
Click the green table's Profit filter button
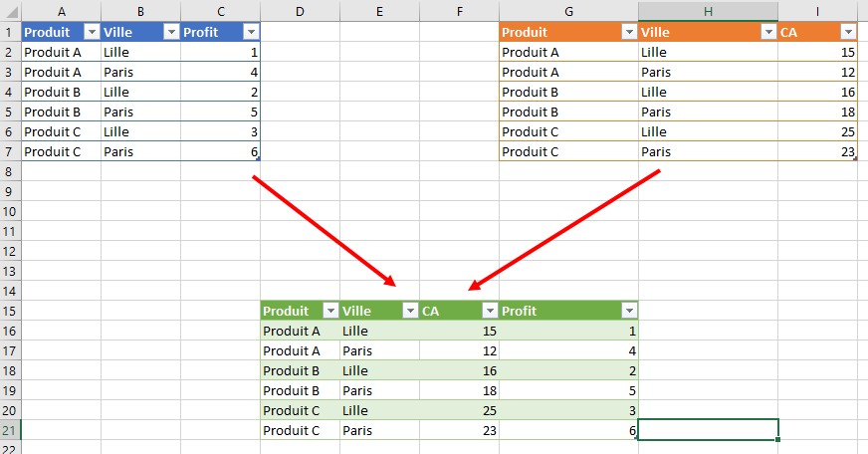[x=628, y=311]
